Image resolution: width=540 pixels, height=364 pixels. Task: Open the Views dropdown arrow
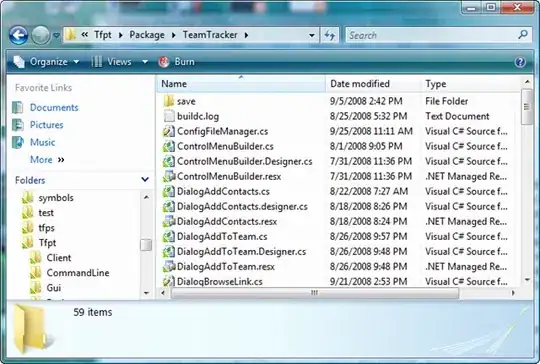(145, 62)
